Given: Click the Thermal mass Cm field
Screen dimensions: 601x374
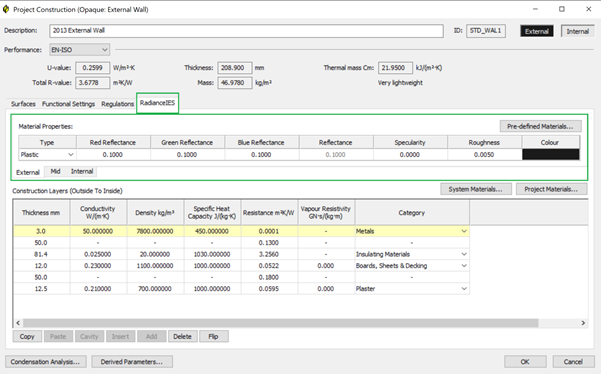Looking at the screenshot, I should 395,68.
